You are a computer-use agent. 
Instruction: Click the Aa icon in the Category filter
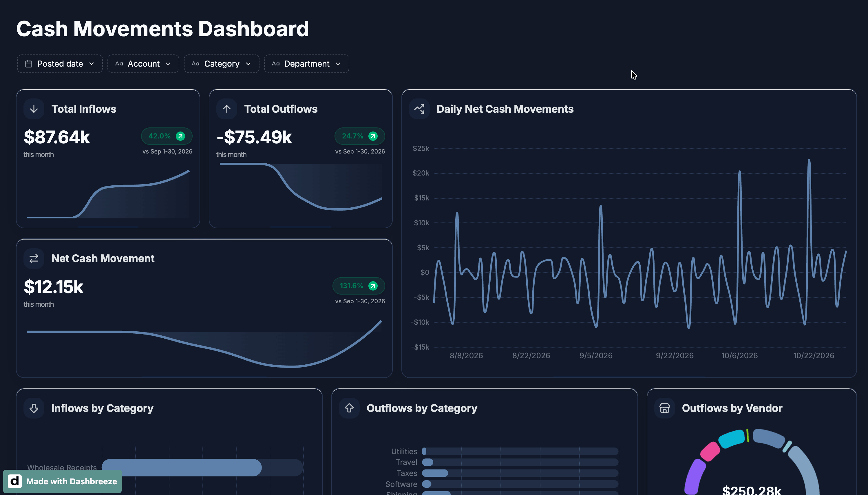(x=195, y=63)
